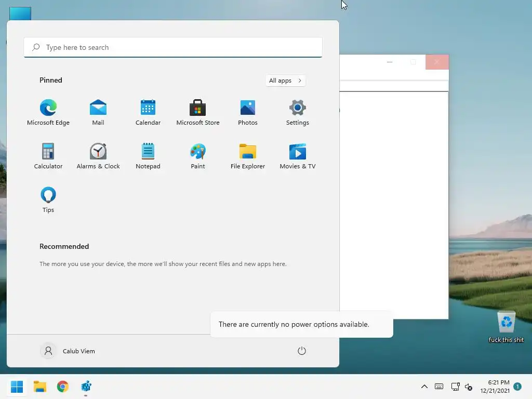Expand hidden system tray icons
Viewport: 532px width, 399px height.
pos(424,387)
